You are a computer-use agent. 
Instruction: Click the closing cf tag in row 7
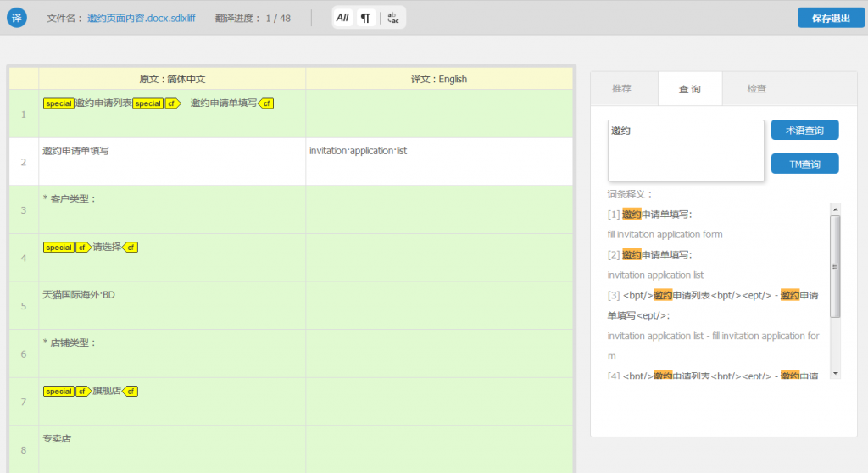pos(129,392)
